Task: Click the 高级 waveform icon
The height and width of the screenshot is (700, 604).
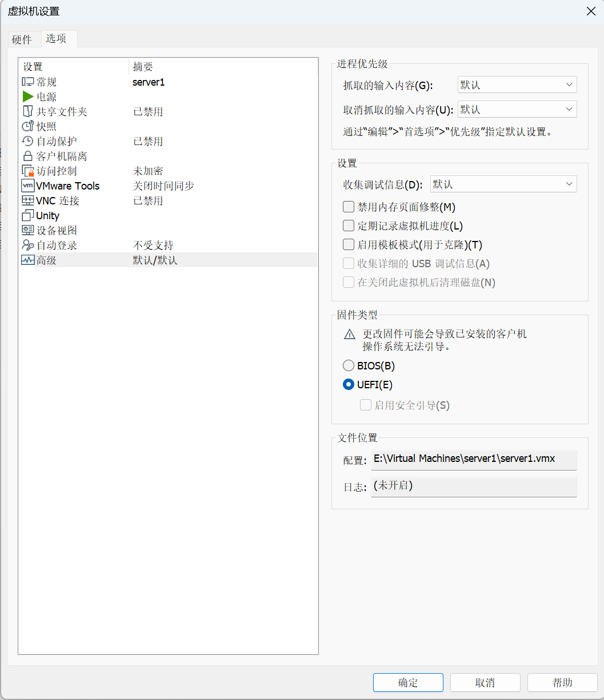Action: point(28,260)
